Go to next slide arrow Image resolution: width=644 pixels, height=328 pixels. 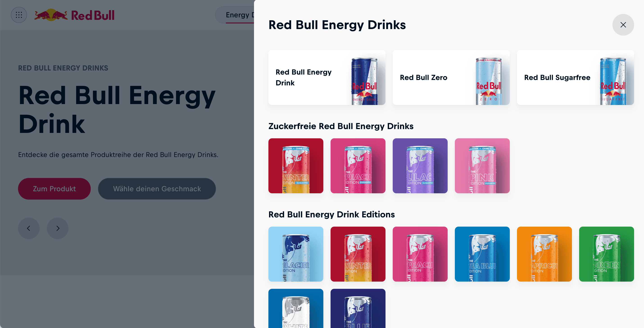(x=57, y=228)
